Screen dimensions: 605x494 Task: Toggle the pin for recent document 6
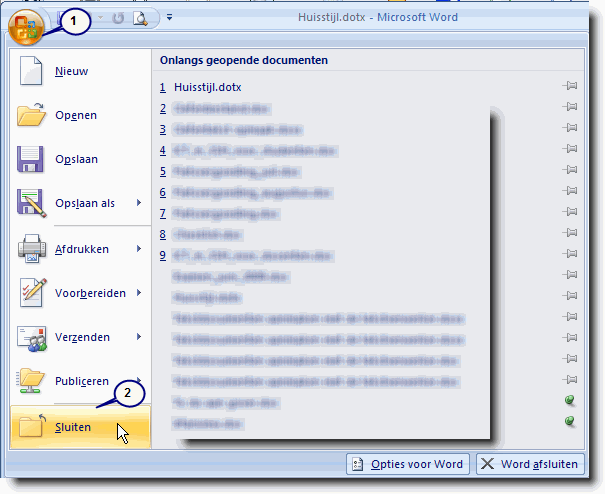(570, 190)
